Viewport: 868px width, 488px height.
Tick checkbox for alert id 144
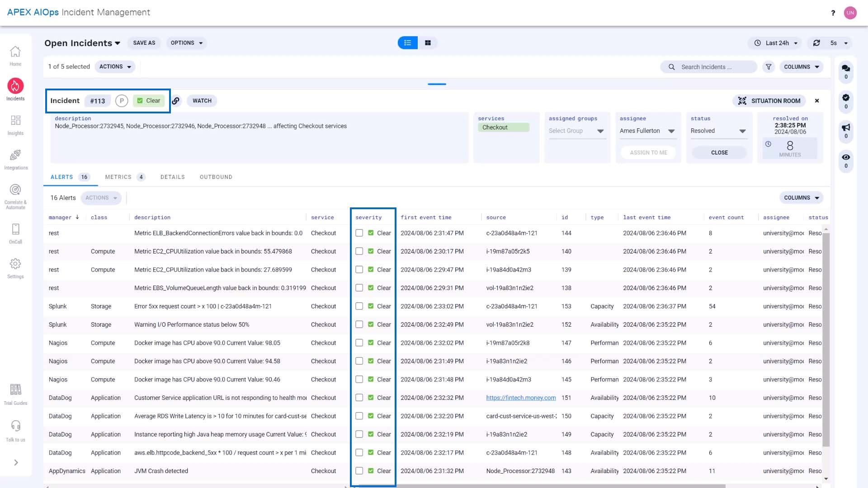[x=359, y=233]
